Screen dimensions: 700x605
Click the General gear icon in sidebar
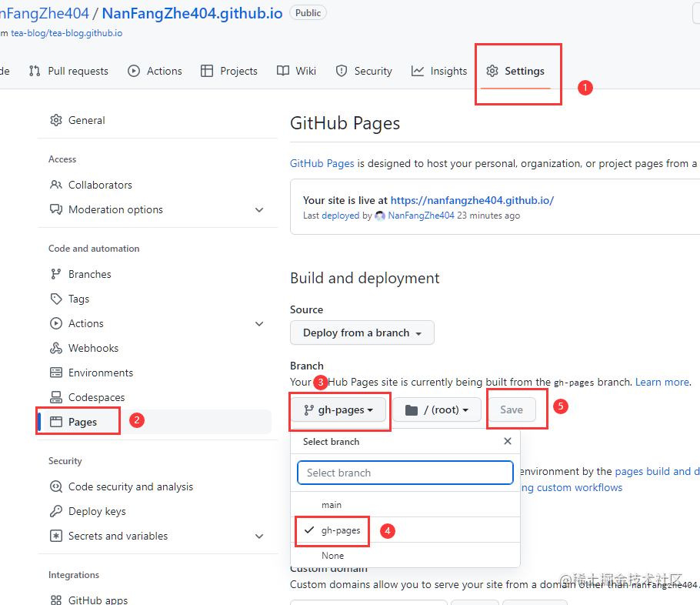(x=56, y=120)
